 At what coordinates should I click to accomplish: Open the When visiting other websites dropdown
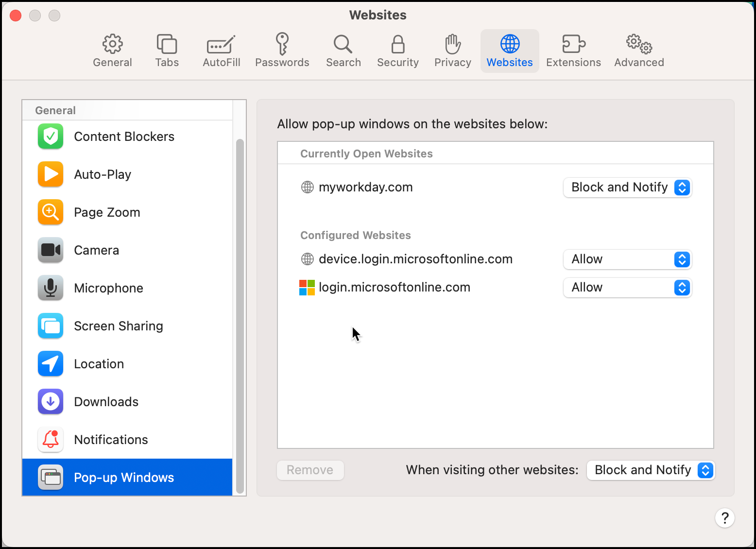(x=651, y=470)
